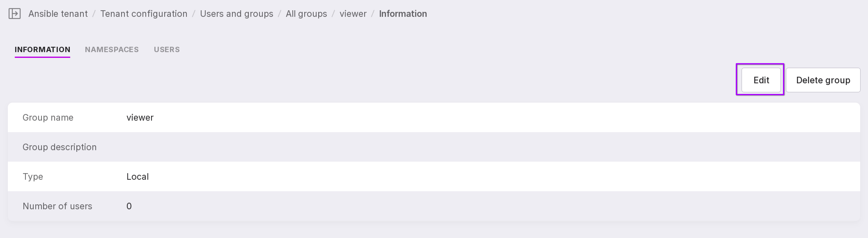Expand the sidebar navigation panel icon
Screen dimensions: 868x238
click(15, 14)
